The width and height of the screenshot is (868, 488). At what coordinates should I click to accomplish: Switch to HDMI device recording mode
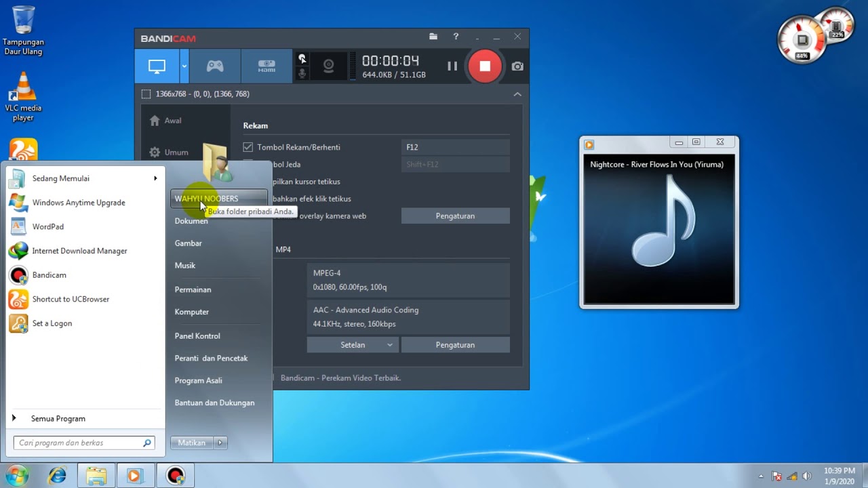(267, 66)
